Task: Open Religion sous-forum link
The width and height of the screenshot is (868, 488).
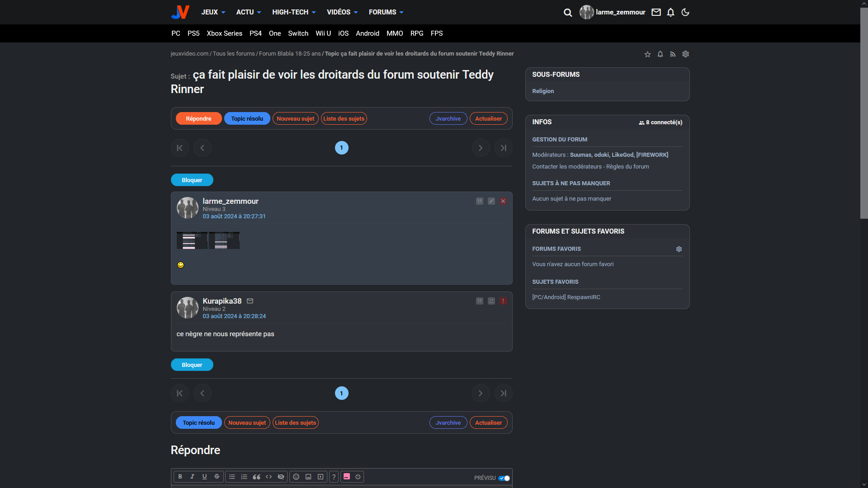Action: [x=543, y=91]
